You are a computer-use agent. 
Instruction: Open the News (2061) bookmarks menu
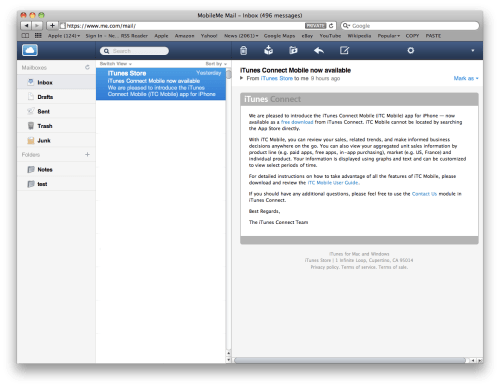point(241,36)
